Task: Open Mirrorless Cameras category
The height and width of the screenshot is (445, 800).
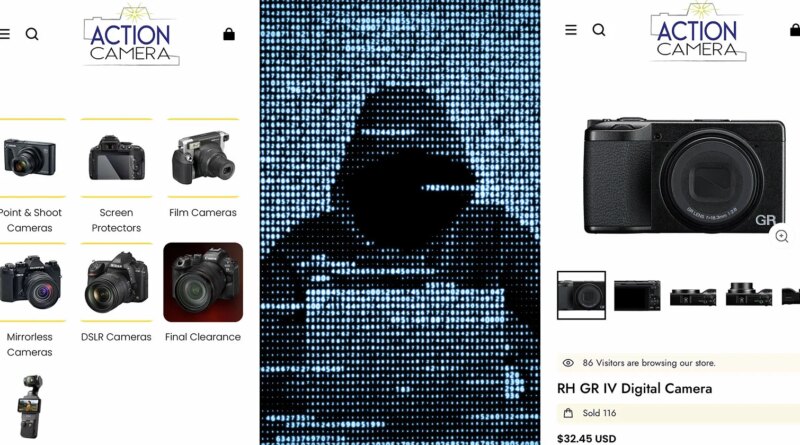Action: (30, 344)
